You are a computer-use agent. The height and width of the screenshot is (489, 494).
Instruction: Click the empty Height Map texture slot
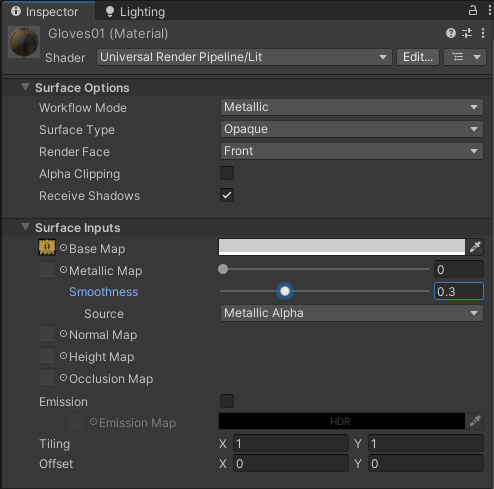47,355
